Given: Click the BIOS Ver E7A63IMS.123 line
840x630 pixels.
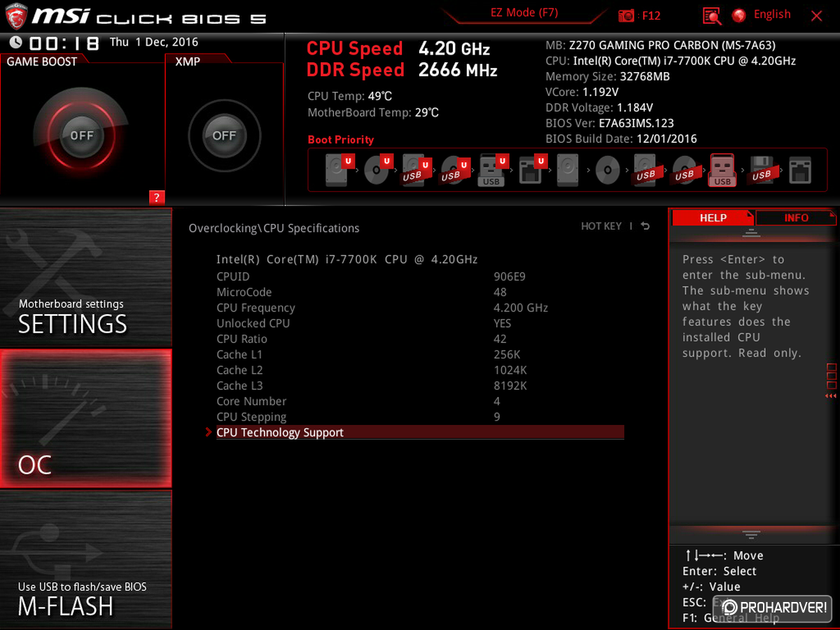Looking at the screenshot, I should pyautogui.click(x=610, y=123).
